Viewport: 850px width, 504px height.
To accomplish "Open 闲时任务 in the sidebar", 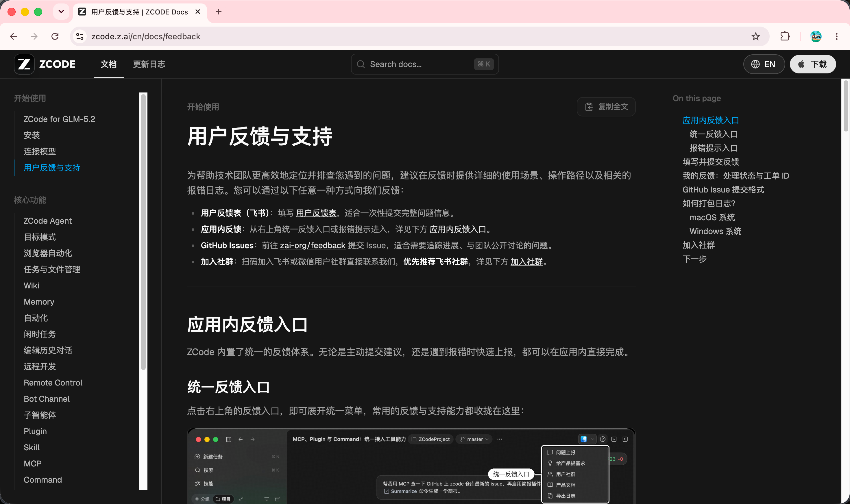I will point(40,334).
